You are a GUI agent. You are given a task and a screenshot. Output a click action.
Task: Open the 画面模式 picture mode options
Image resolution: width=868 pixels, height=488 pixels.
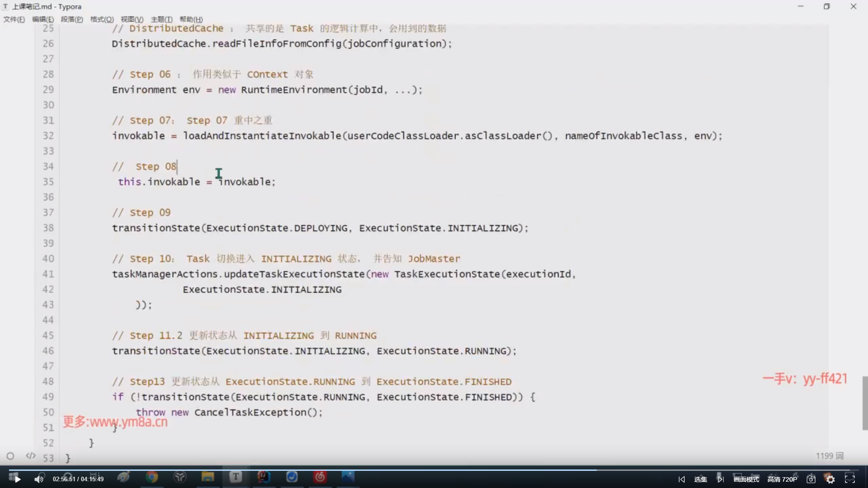click(x=746, y=479)
